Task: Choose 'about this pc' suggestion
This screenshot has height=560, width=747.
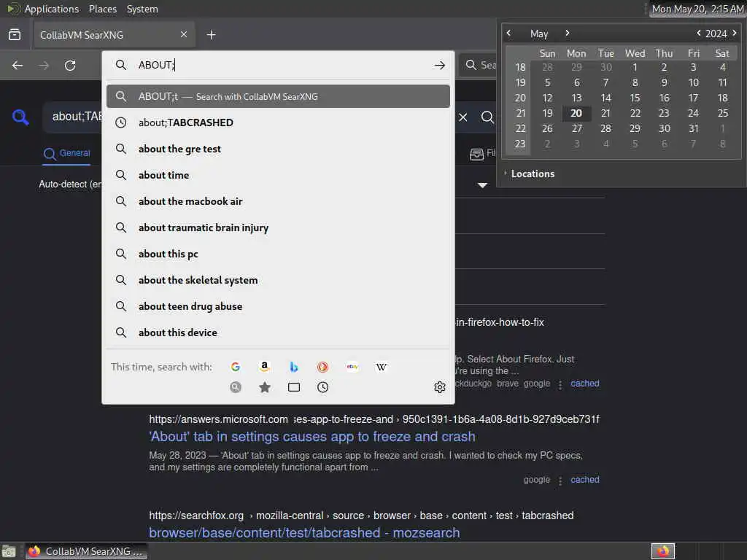Action: (x=278, y=254)
